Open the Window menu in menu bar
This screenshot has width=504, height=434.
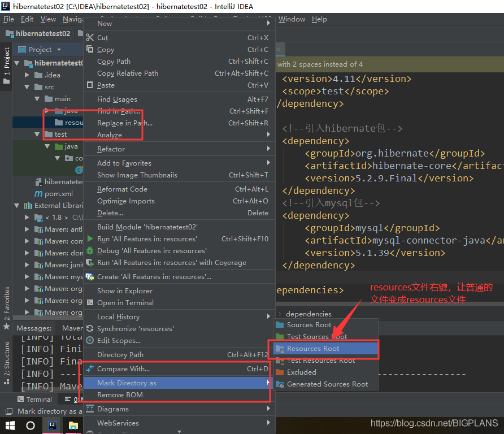tap(292, 19)
